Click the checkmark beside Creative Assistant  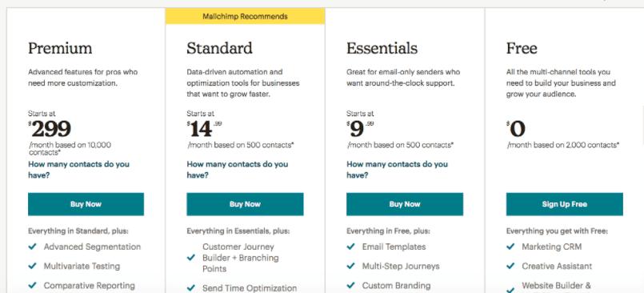click(510, 267)
